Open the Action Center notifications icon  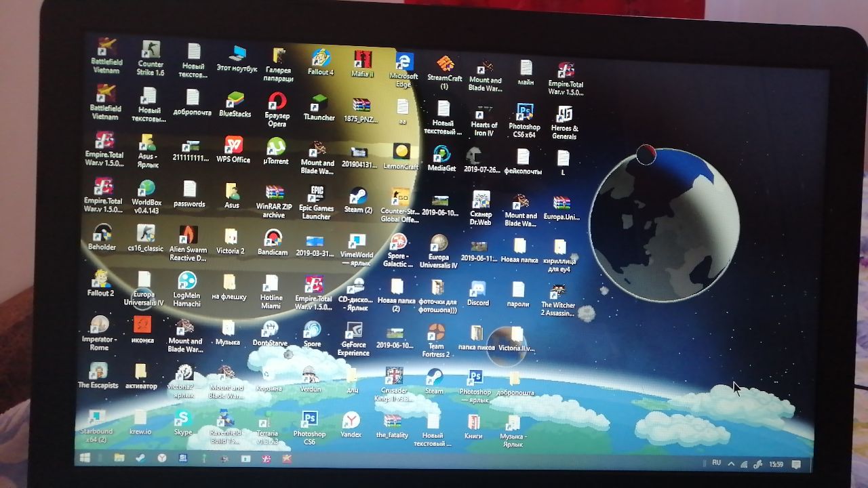(795, 464)
